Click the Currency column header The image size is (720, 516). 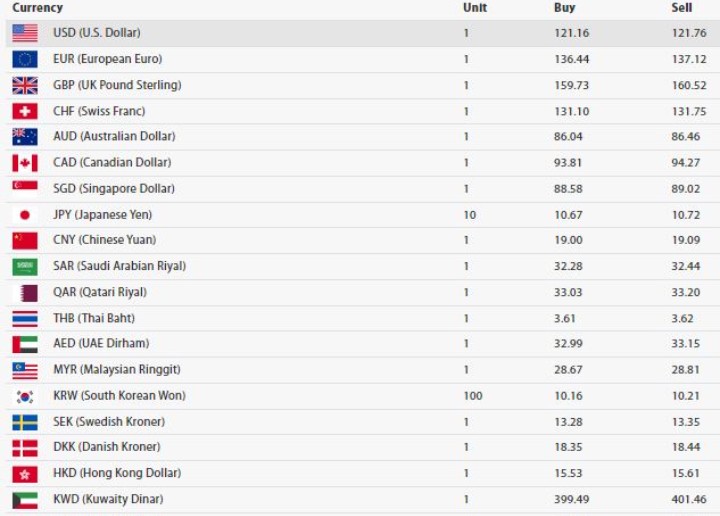[38, 8]
